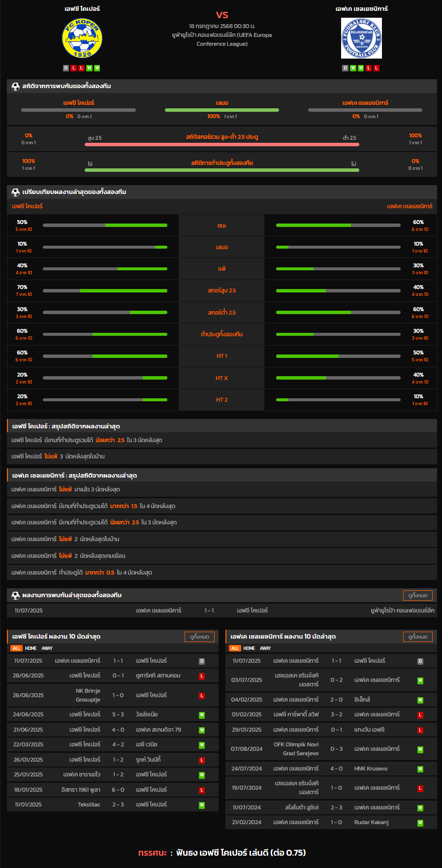This screenshot has height=868, width=442.
Task: Click the match date 18 กรกฎาคม 2568 00:30 น.
Action: (x=222, y=26)
